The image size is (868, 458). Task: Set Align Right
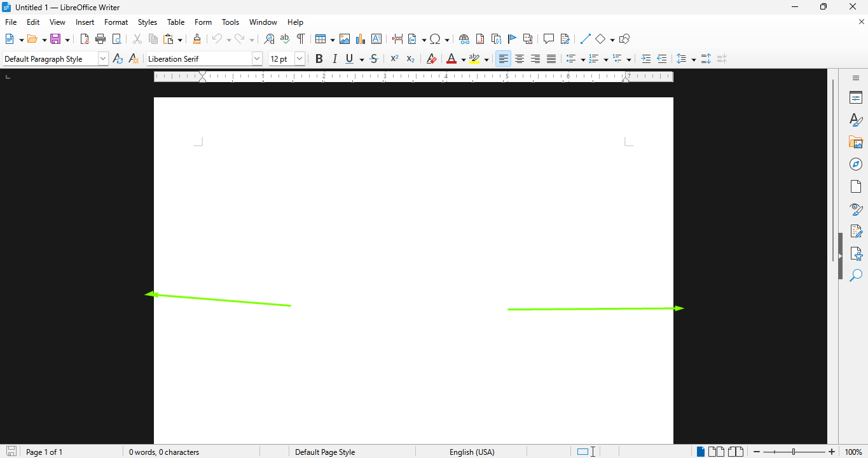tap(535, 59)
